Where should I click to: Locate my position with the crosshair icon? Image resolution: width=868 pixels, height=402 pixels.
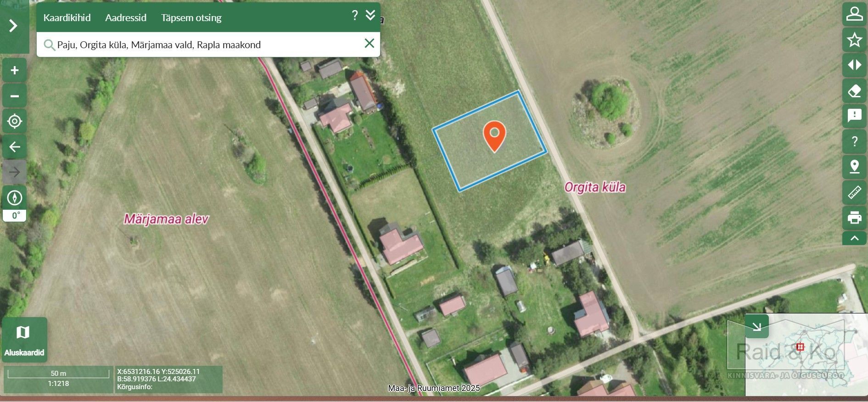click(15, 121)
